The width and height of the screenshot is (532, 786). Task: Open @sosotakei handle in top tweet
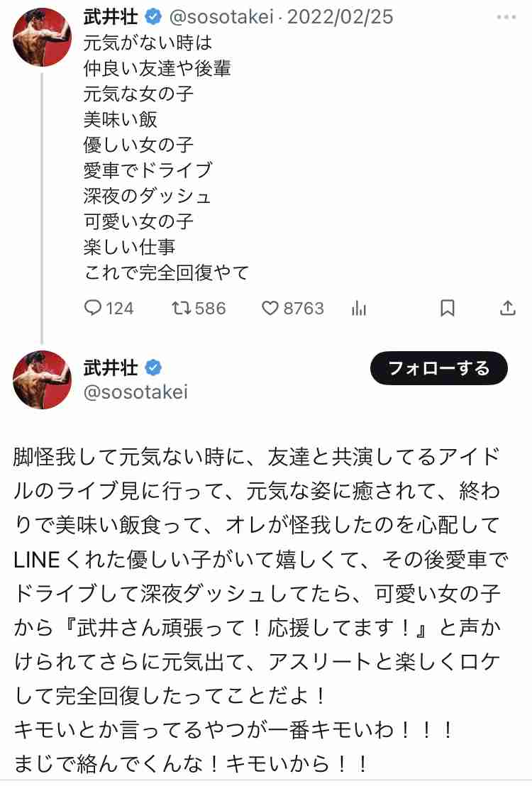click(221, 17)
